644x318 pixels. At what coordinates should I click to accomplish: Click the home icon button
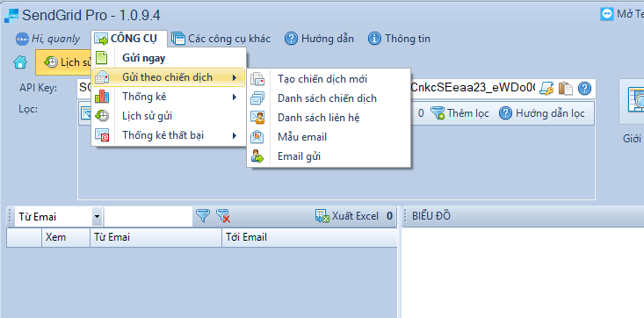point(20,62)
